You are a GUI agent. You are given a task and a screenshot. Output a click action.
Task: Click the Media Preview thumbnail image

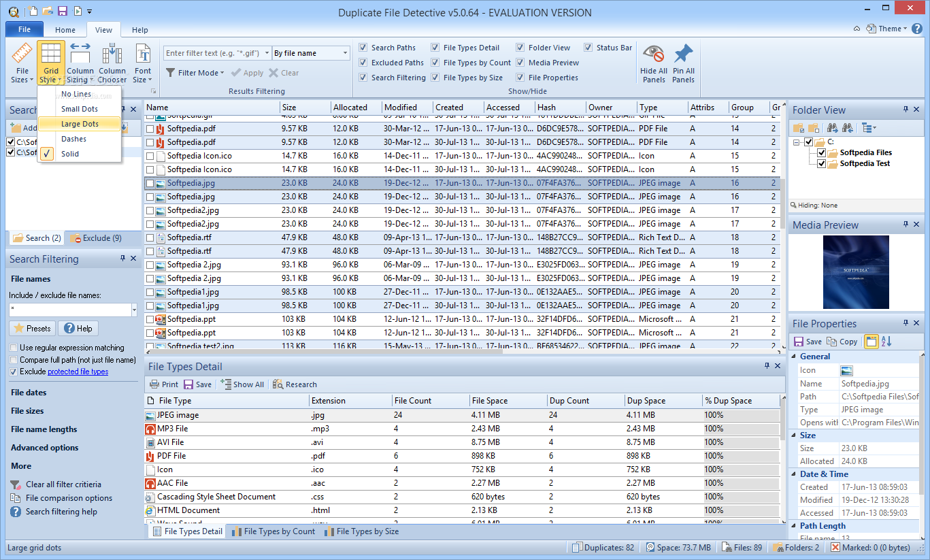click(x=856, y=272)
